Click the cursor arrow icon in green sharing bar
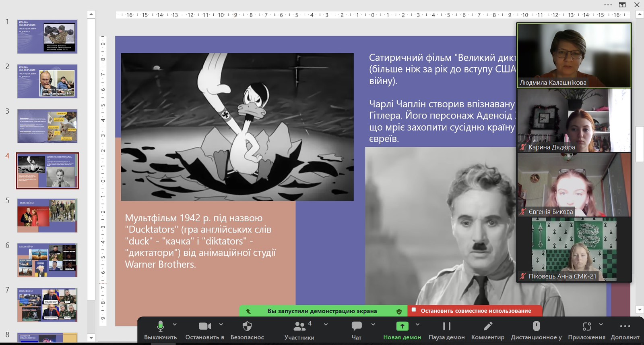 tap(248, 311)
